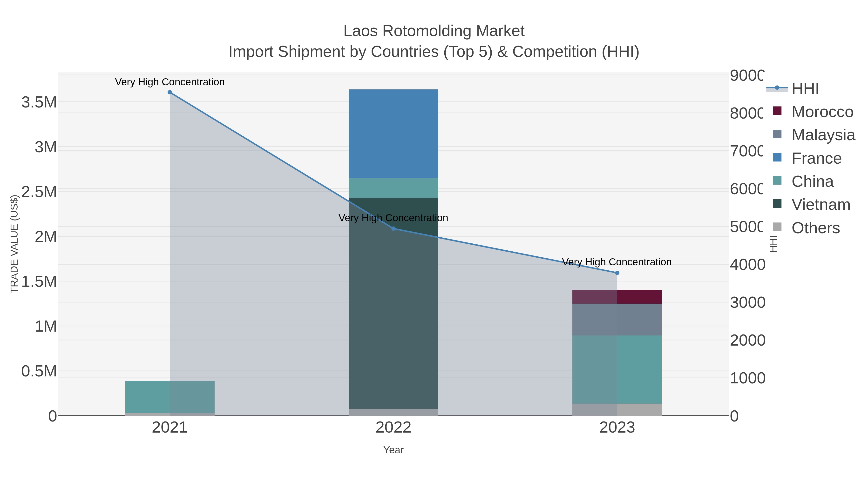This screenshot has height=488, width=868.
Task: Click the Import Shipment by Countries subtitle
Action: point(434,52)
